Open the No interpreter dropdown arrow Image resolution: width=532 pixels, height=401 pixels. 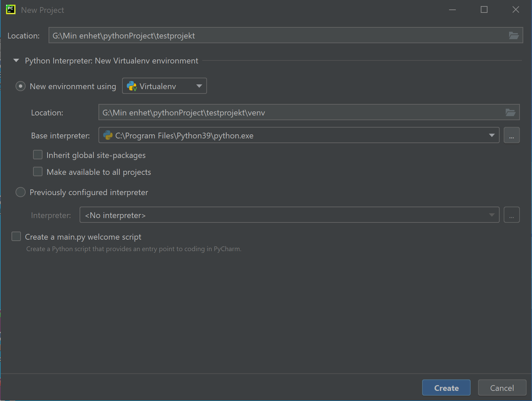(x=492, y=215)
